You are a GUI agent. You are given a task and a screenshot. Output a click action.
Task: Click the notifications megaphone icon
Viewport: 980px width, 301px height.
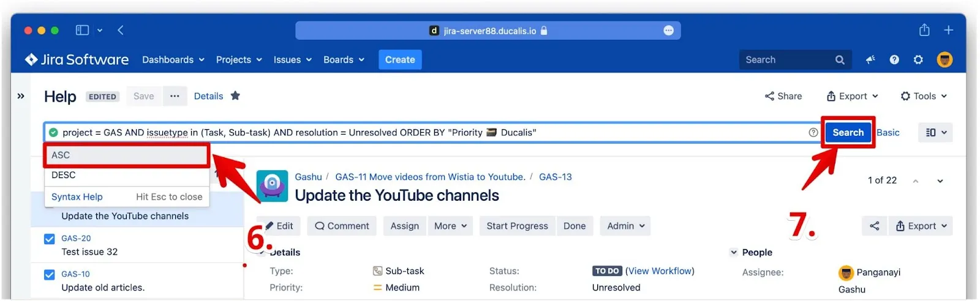coord(870,60)
